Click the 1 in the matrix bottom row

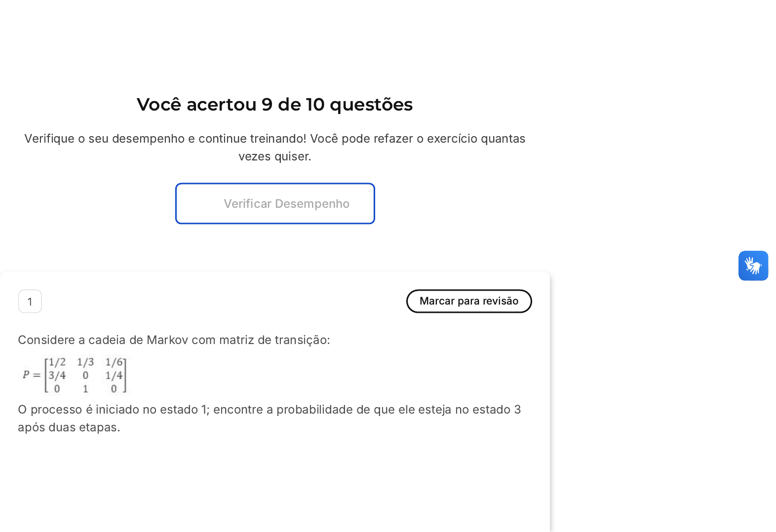[x=85, y=389]
